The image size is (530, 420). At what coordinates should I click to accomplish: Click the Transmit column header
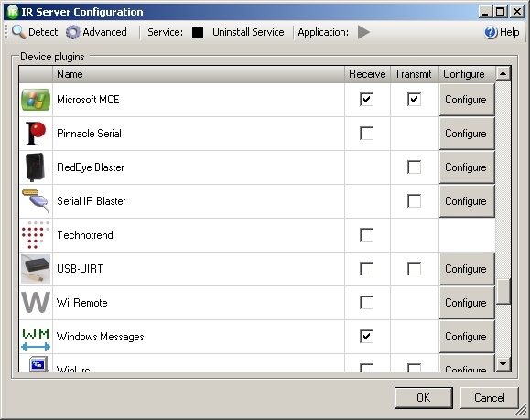tap(415, 74)
